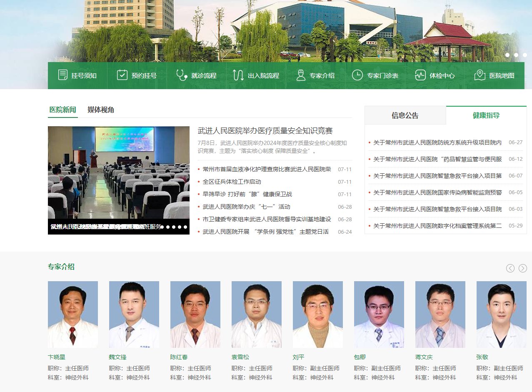This screenshot has width=532, height=392.
Task: Open news 全区征兵体检工作启动
Action: pos(232,182)
